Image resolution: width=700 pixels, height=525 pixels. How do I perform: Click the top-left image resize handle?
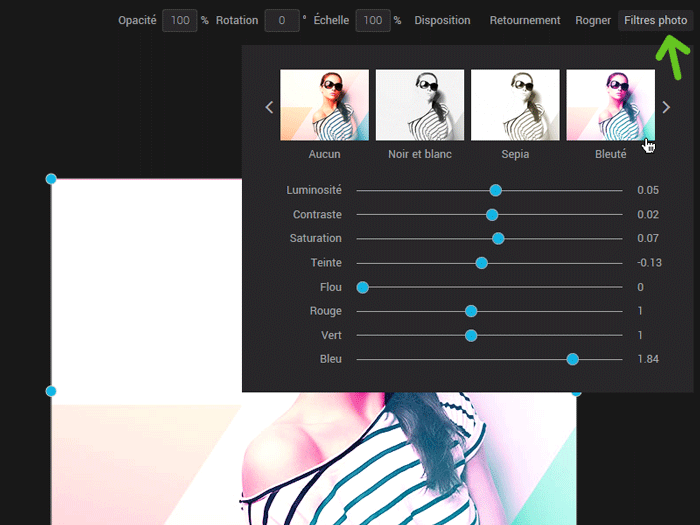click(51, 179)
